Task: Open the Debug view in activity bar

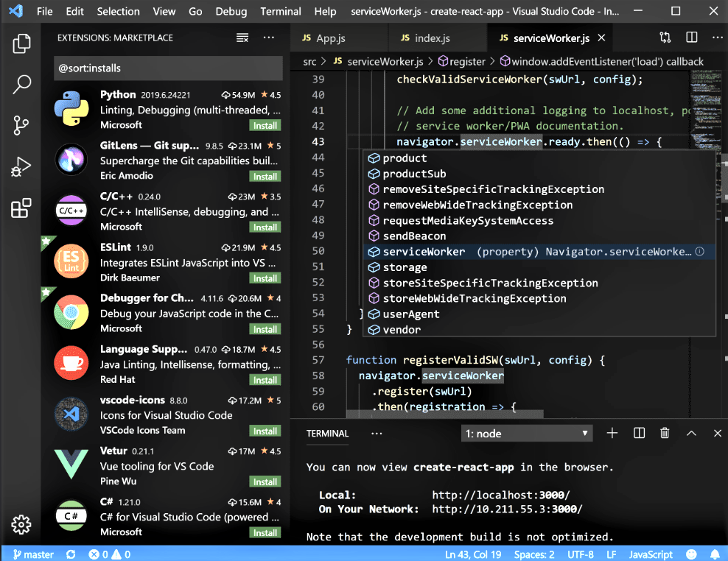Action: point(21,166)
